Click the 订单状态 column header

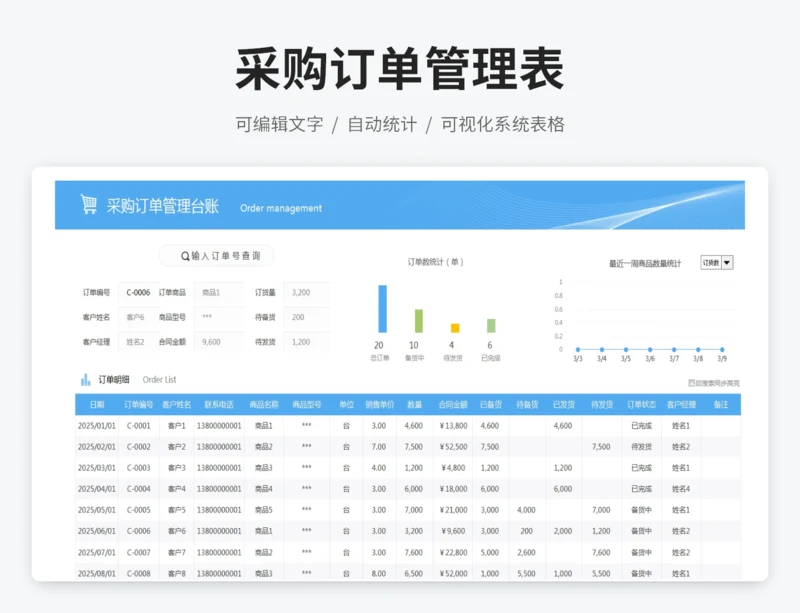pyautogui.click(x=641, y=405)
